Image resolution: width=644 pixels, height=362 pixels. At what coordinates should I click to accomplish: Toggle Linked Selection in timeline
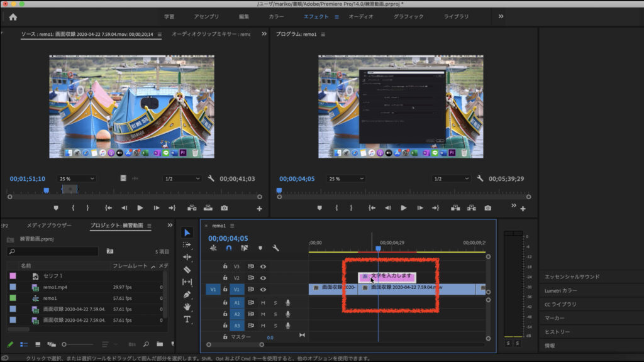coord(245,248)
